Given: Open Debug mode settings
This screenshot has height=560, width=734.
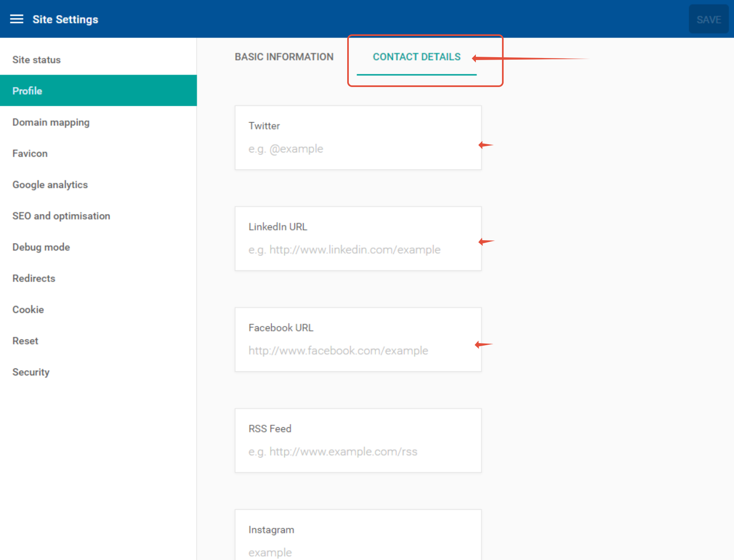Looking at the screenshot, I should click(x=98, y=247).
